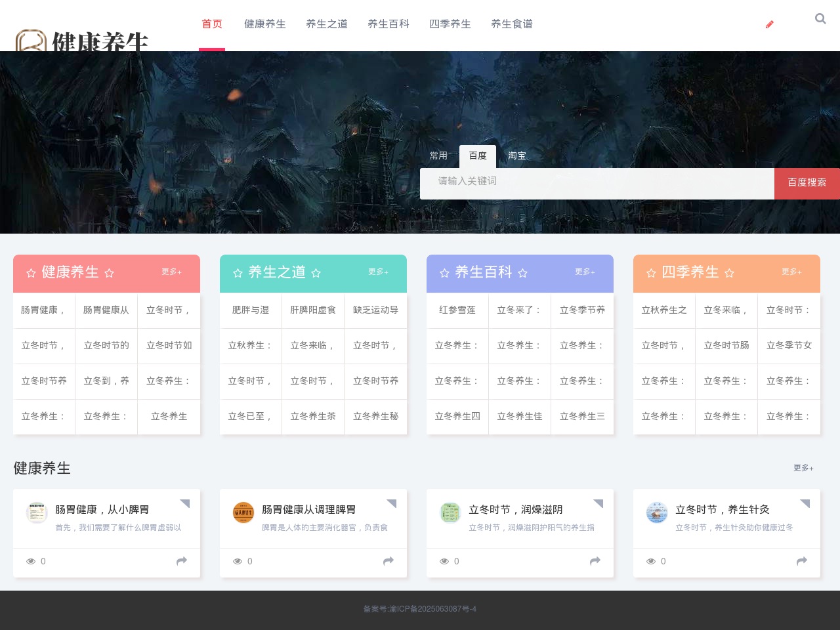Click corner triangle on 肠胃健康从调理脾胃 card
This screenshot has width=840, height=630.
392,503
